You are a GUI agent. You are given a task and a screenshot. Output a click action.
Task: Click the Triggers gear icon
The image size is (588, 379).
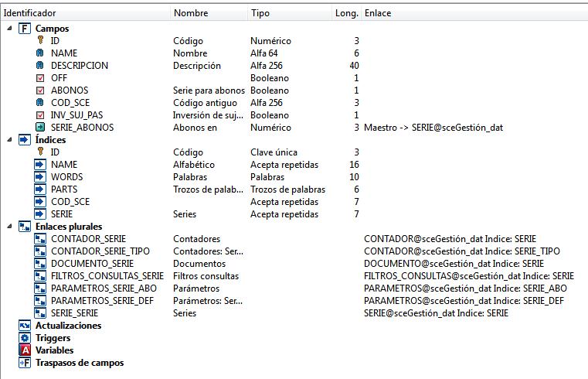point(24,338)
